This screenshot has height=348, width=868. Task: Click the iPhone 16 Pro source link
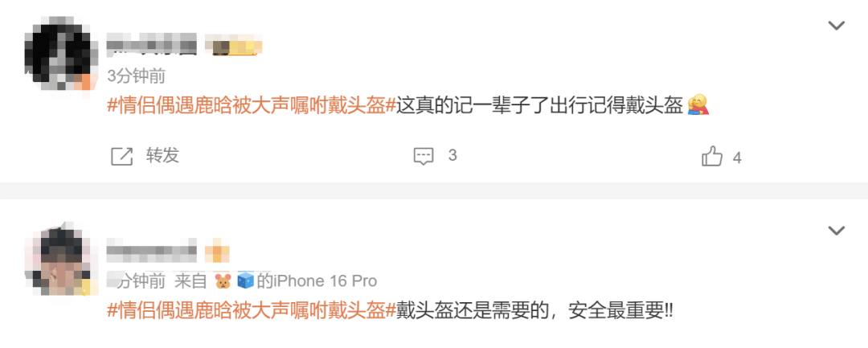tap(316, 281)
